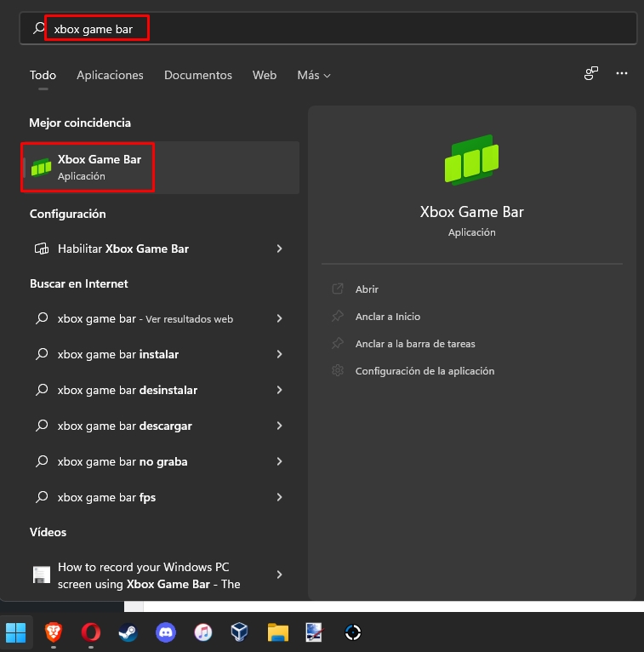Switch to the Aplicaciones tab
Screen dimensions: 644x652
point(110,75)
